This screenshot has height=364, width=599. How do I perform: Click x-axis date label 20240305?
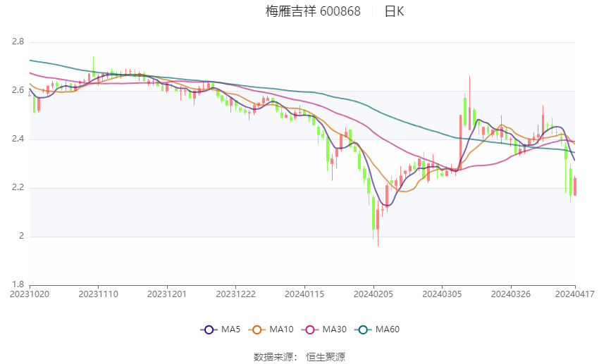pos(442,294)
